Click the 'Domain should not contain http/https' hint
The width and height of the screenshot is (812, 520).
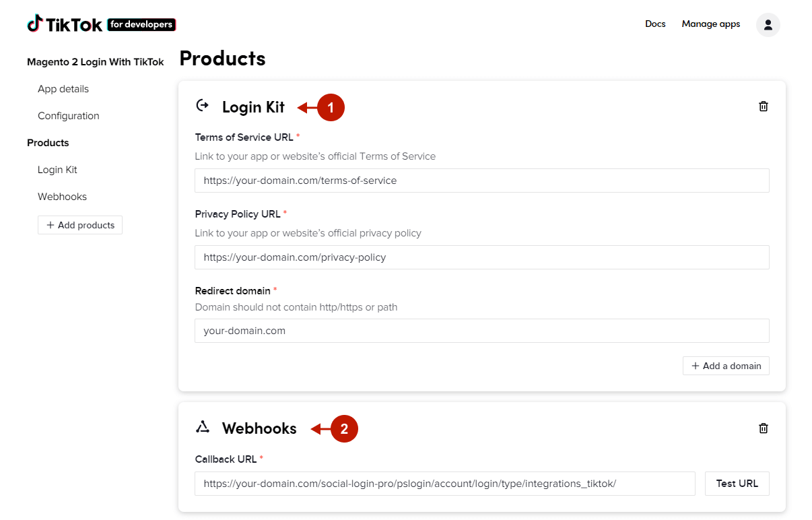[296, 307]
